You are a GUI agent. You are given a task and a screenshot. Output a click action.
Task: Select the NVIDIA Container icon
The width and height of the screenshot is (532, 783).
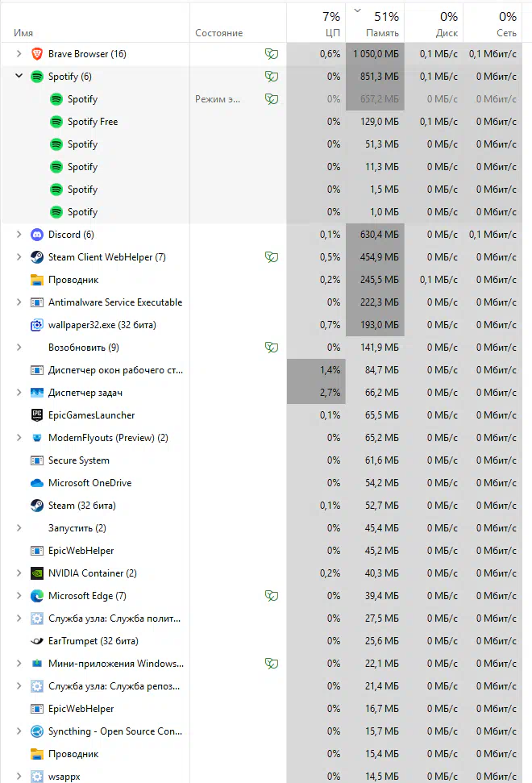tap(37, 573)
